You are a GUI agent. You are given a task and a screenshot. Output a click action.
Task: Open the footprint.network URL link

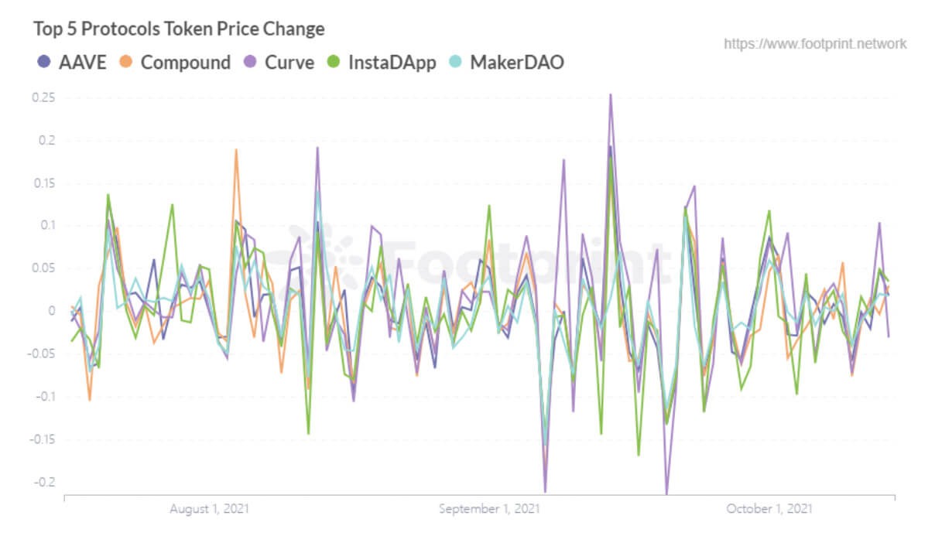(815, 44)
